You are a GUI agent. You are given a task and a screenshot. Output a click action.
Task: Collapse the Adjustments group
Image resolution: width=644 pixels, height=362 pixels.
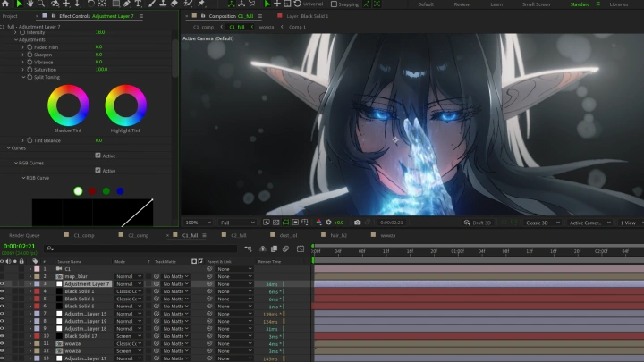16,40
